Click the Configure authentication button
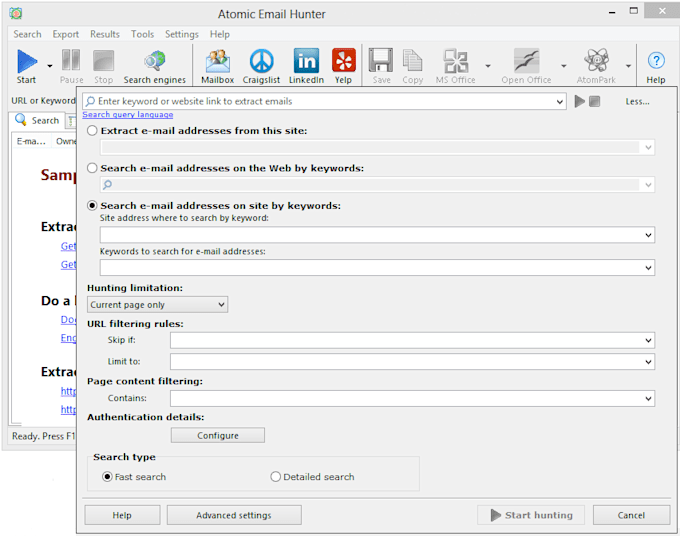The image size is (680, 536). click(x=218, y=435)
